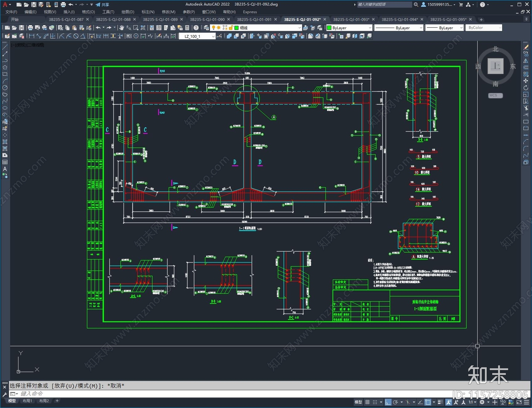Click the Erase tool in the modify toolbar
The height and width of the screenshot is (408, 532).
(526, 47)
